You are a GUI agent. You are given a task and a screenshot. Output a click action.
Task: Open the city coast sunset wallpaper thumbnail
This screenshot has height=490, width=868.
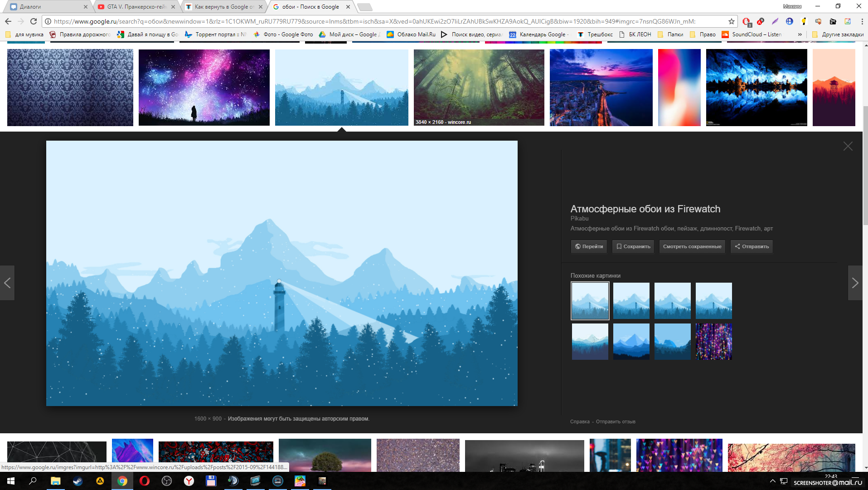tap(601, 87)
